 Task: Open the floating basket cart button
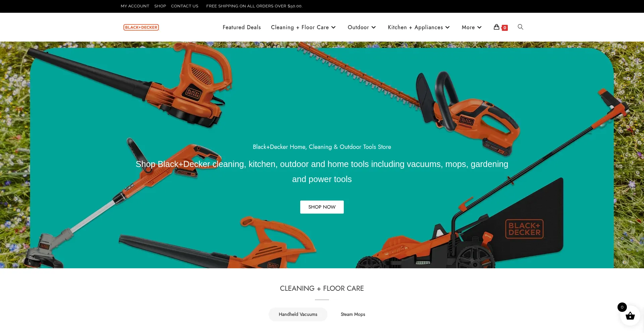point(630,316)
